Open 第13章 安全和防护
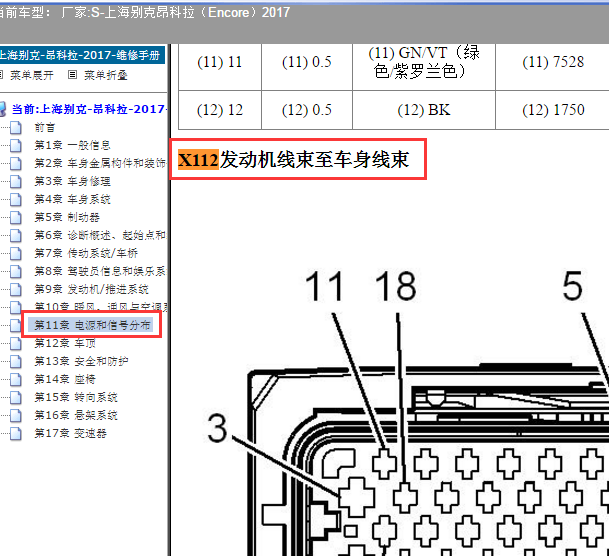This screenshot has height=556, width=609. coord(81,361)
